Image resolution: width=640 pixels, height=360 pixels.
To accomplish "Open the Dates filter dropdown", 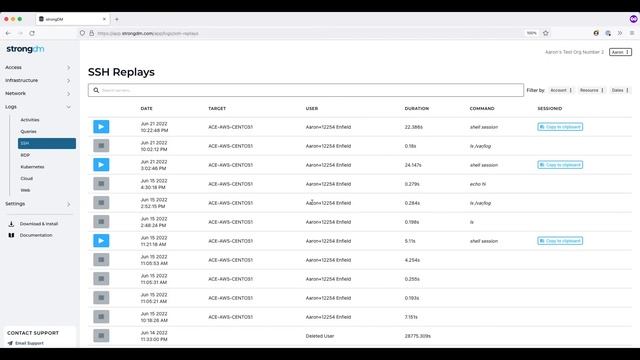I will click(x=620, y=90).
